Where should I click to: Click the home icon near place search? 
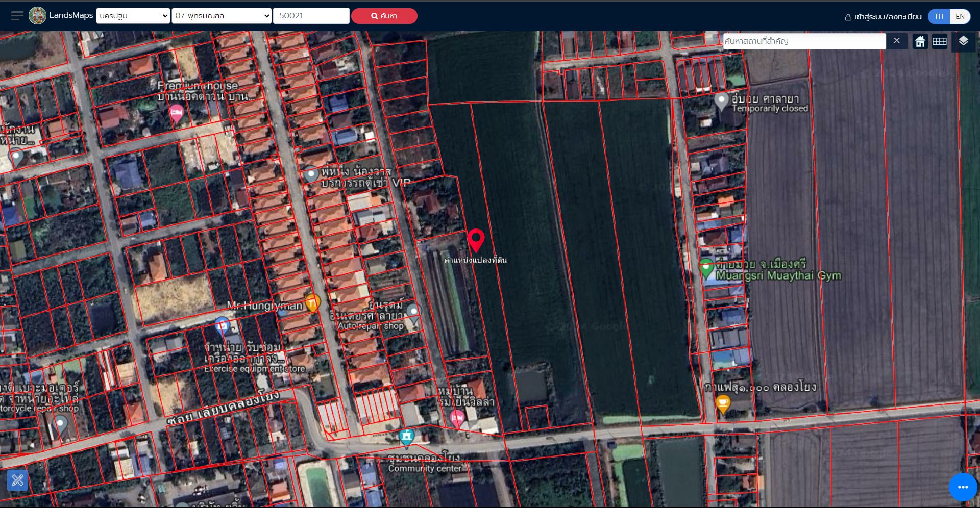pos(920,41)
